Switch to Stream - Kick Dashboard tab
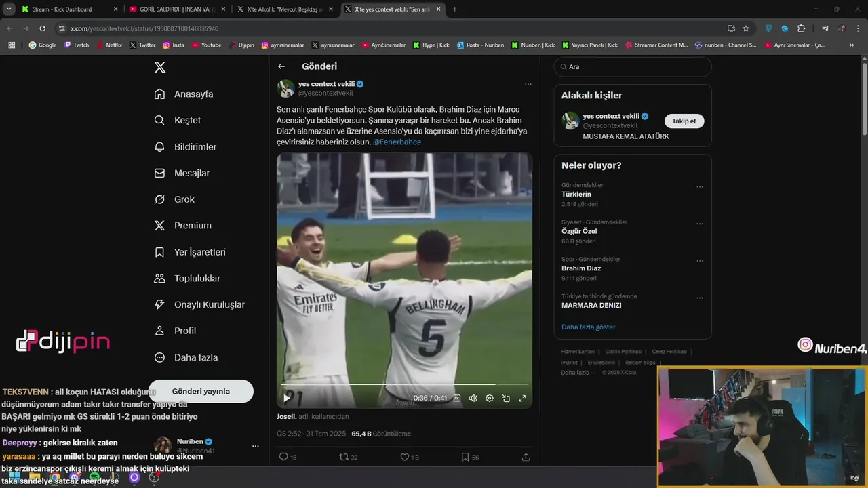The image size is (868, 488). point(70,9)
